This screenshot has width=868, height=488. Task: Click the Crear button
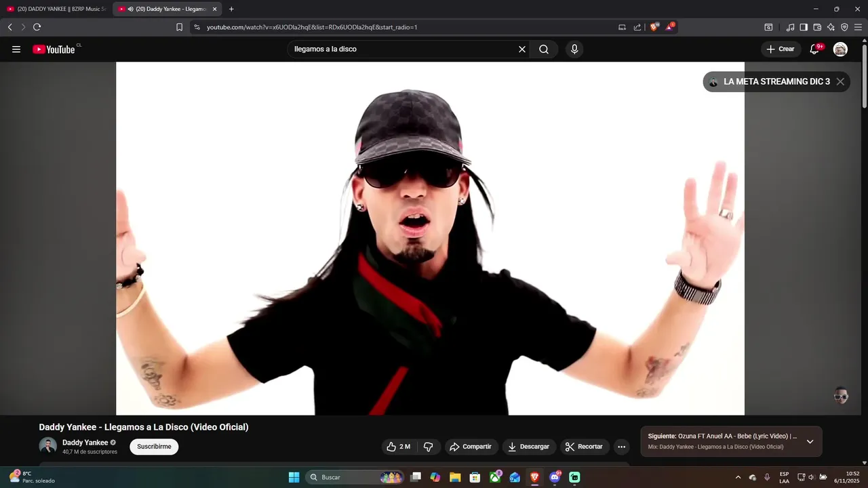[x=781, y=49]
